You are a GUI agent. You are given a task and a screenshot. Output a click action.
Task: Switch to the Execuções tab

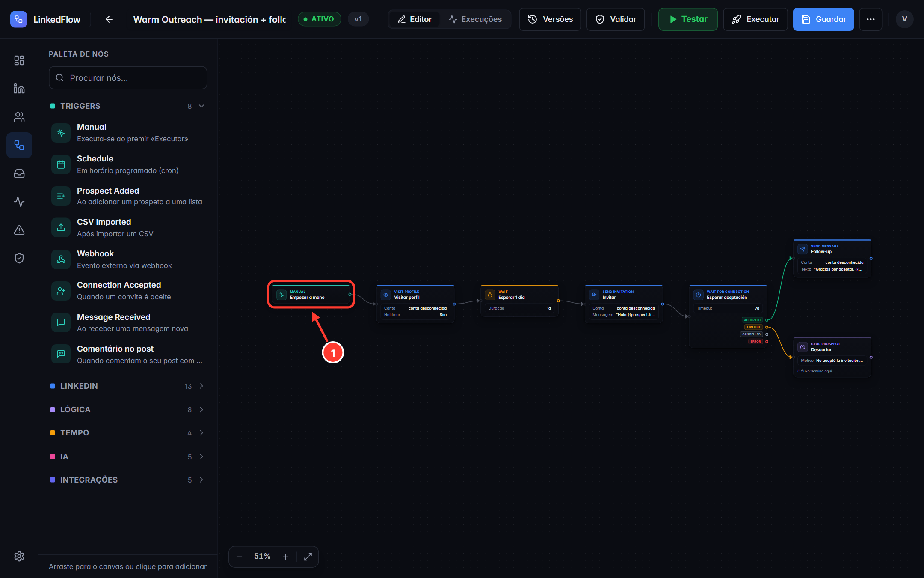[475, 19]
